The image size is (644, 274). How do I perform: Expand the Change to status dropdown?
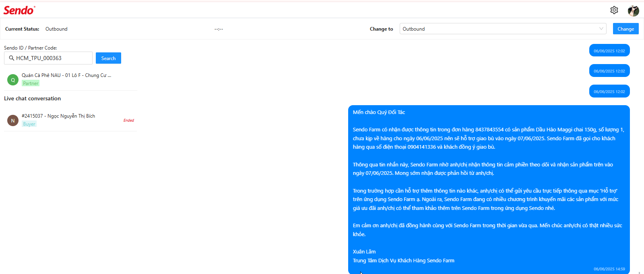(503, 29)
